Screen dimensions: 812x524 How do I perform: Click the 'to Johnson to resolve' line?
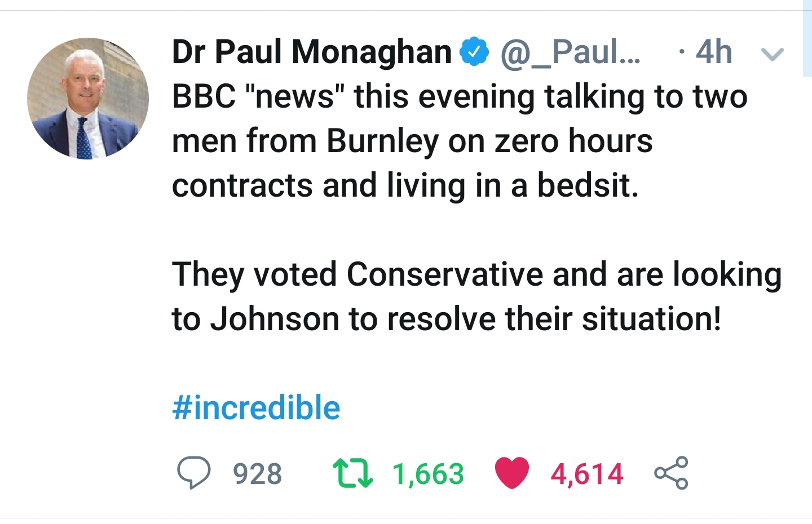pyautogui.click(x=446, y=319)
